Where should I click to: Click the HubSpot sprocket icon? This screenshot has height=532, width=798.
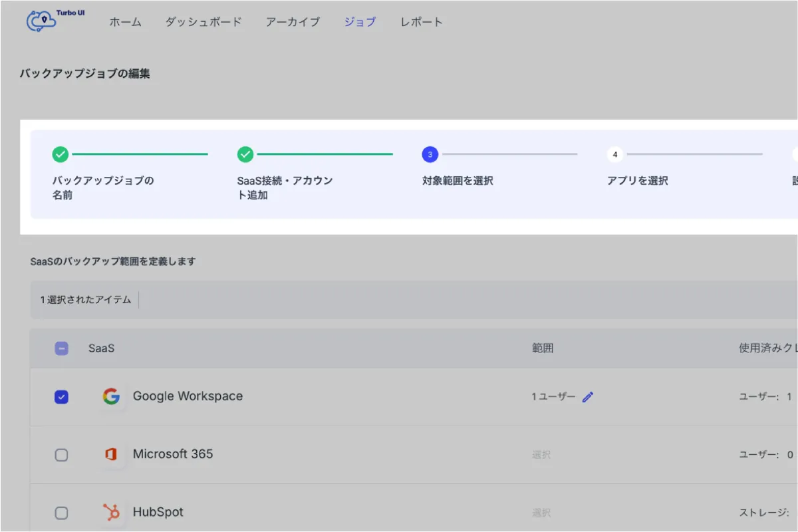[x=111, y=512]
